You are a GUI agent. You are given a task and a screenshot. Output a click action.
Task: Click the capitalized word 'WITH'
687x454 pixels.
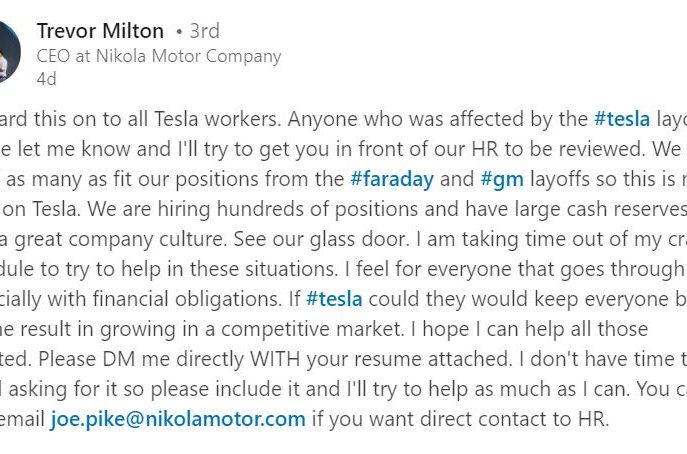pos(275,359)
